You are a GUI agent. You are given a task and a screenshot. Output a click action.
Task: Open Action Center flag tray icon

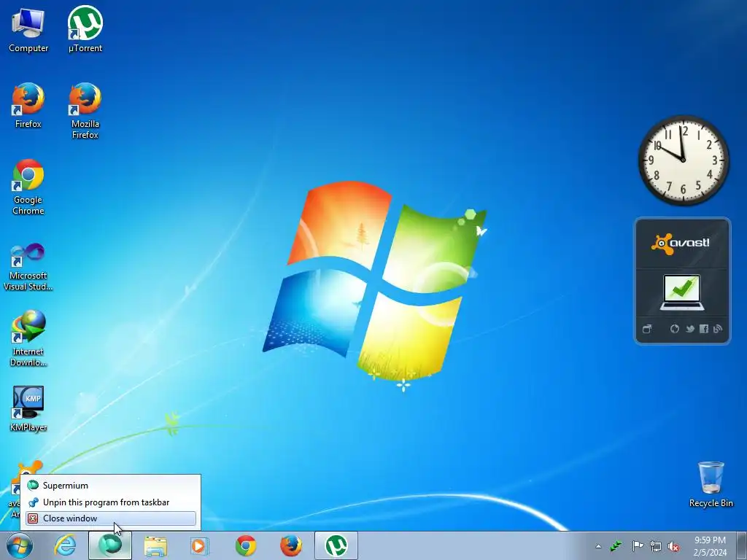(x=638, y=546)
